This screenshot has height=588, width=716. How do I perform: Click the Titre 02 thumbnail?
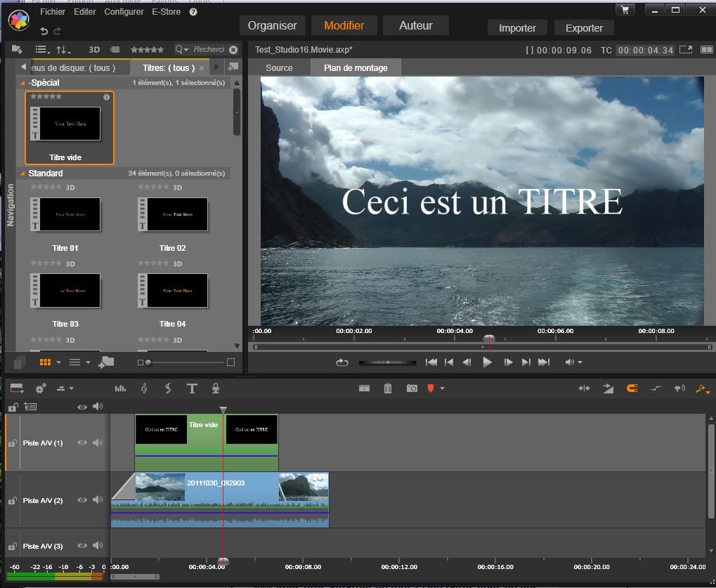click(173, 215)
